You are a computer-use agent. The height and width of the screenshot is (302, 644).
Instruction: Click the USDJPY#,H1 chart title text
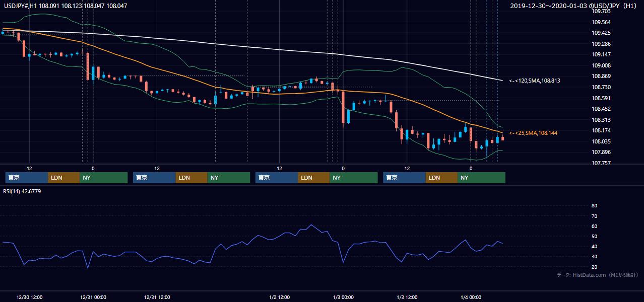point(65,6)
